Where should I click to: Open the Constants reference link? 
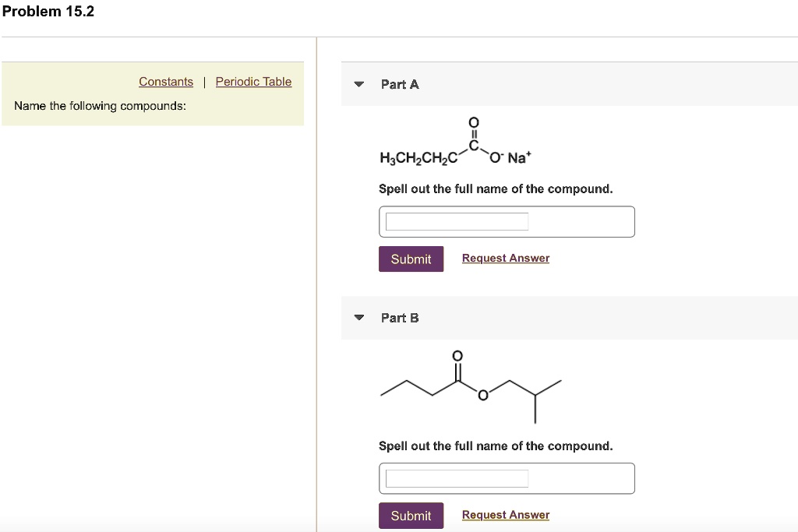pyautogui.click(x=165, y=81)
